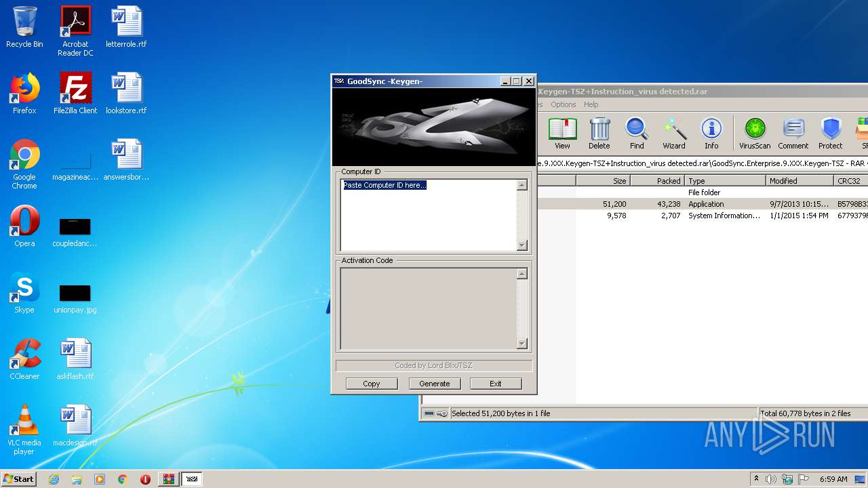Screen dimensions: 868x488
Task: Click the volume icon in the system tray
Action: 771,479
